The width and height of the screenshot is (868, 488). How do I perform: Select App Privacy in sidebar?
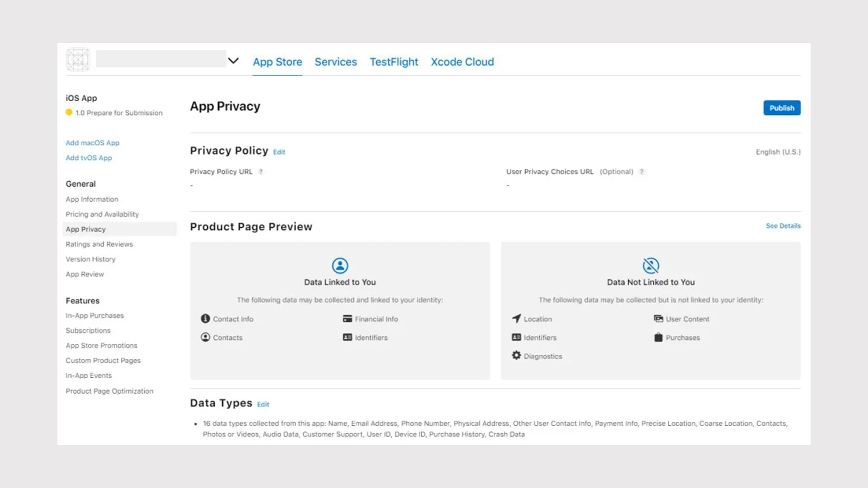119,229
